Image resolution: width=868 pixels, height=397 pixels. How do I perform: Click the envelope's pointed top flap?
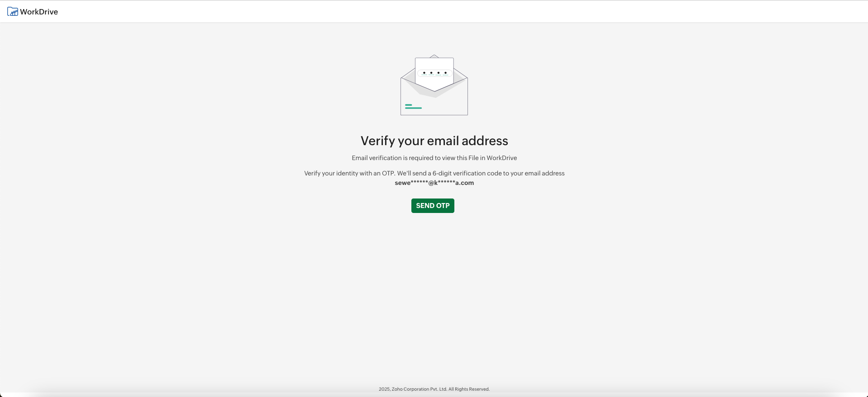(434, 57)
